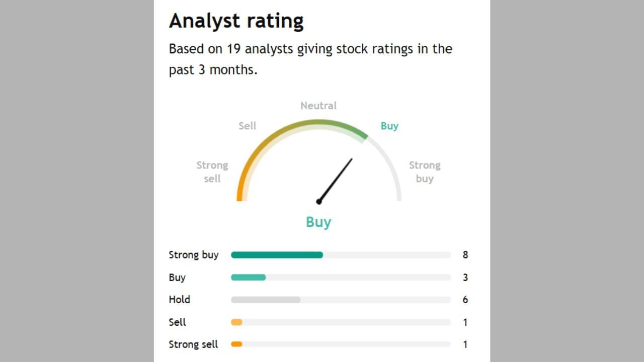Click teal Buy label beside gauge arc
This screenshot has height=362, width=644.
point(389,126)
